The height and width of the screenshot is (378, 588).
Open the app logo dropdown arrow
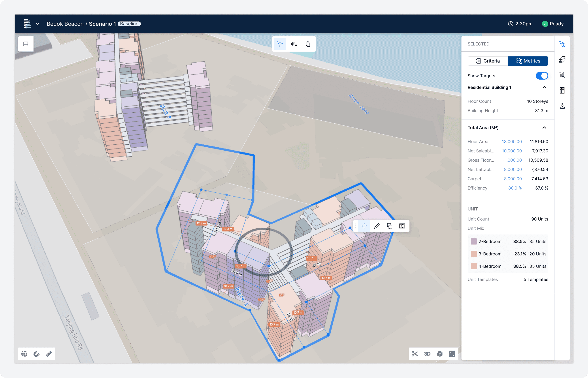pos(37,24)
